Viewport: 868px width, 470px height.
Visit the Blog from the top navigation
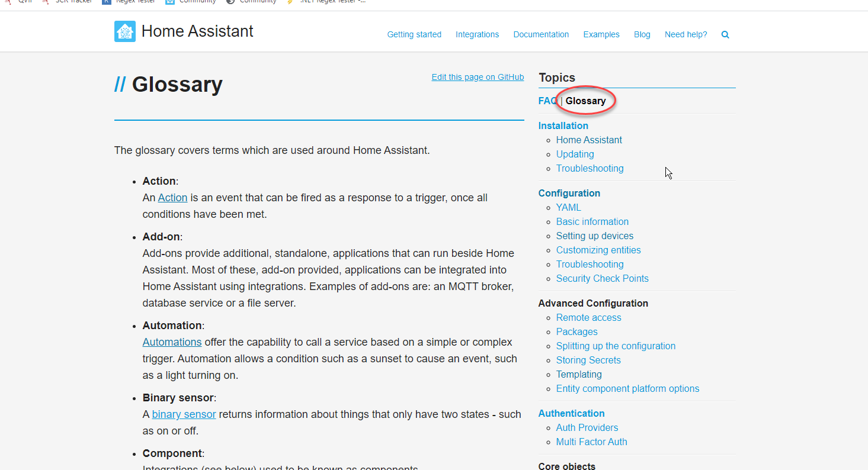[x=642, y=34]
